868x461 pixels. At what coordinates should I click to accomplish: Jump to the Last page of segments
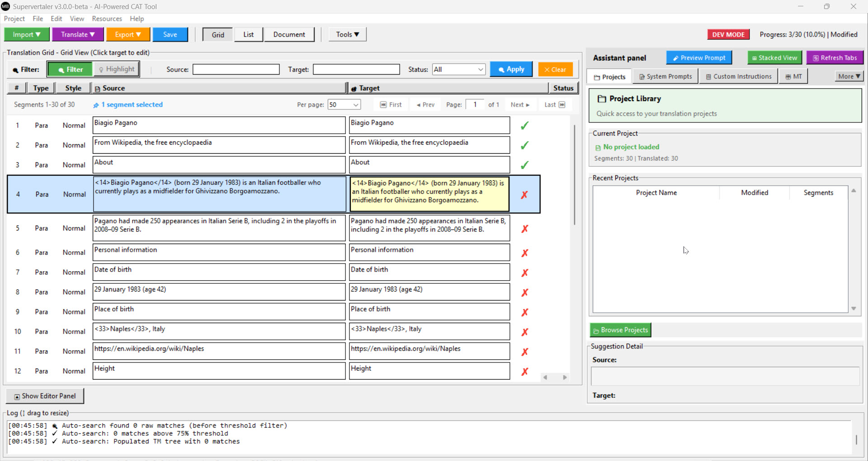tap(554, 105)
